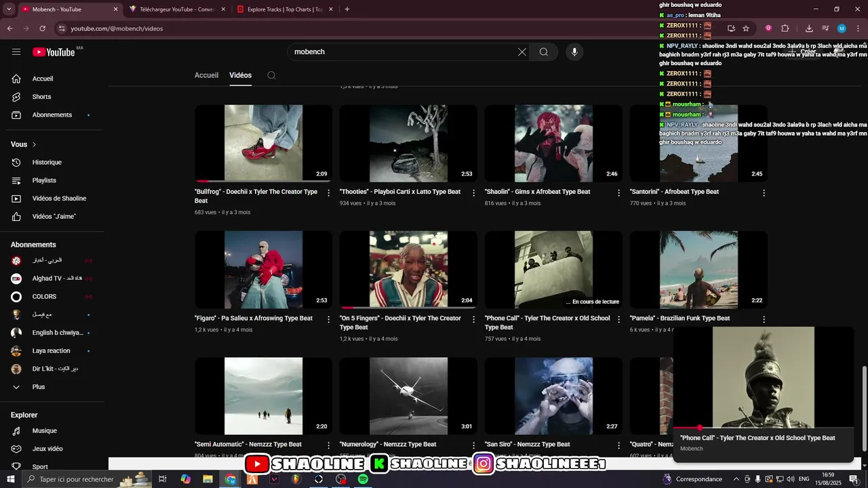This screenshot has height=488, width=868.
Task: Search within channel using magnifier near Vidéos tab
Action: point(271,75)
